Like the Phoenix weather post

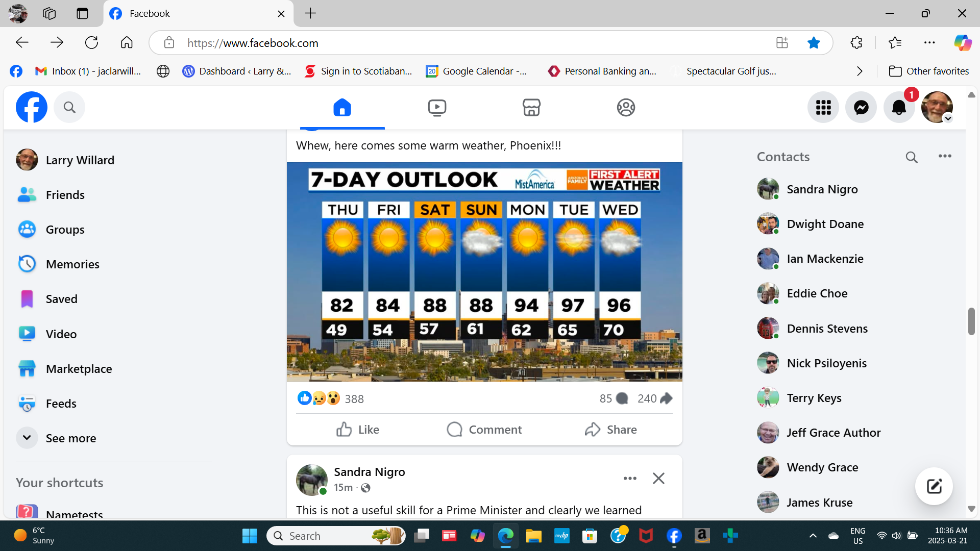pyautogui.click(x=358, y=430)
